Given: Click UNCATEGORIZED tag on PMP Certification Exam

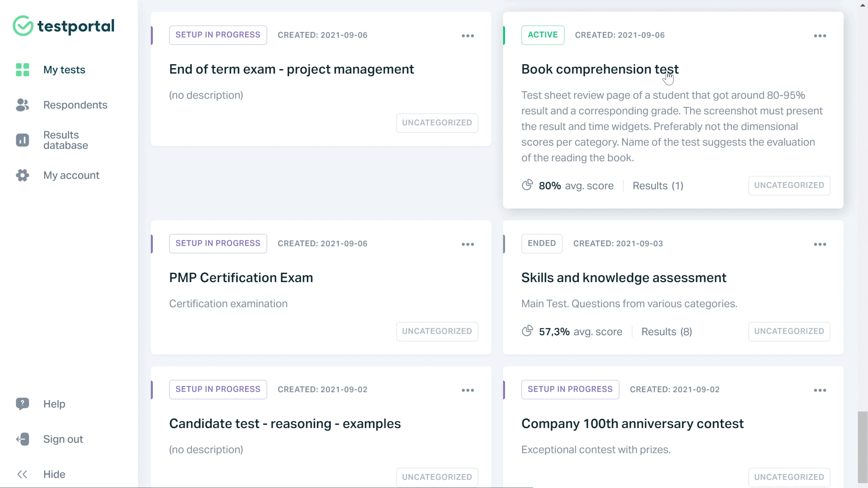Looking at the screenshot, I should pos(437,331).
